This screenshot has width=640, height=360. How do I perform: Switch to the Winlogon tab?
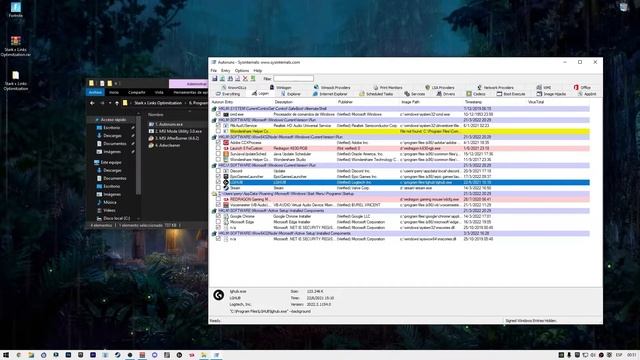280,87
